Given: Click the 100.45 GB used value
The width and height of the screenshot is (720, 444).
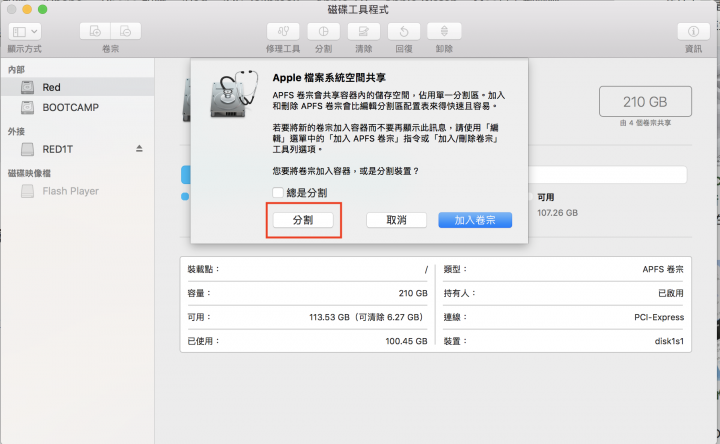Looking at the screenshot, I should [406, 341].
